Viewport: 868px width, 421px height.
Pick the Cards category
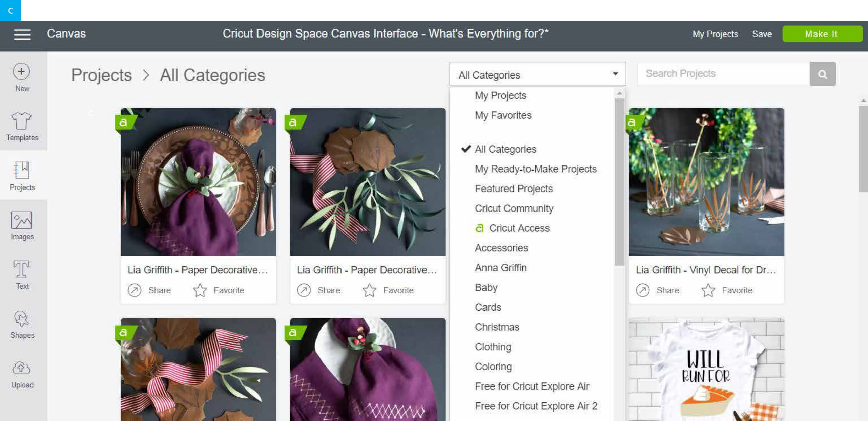point(488,307)
